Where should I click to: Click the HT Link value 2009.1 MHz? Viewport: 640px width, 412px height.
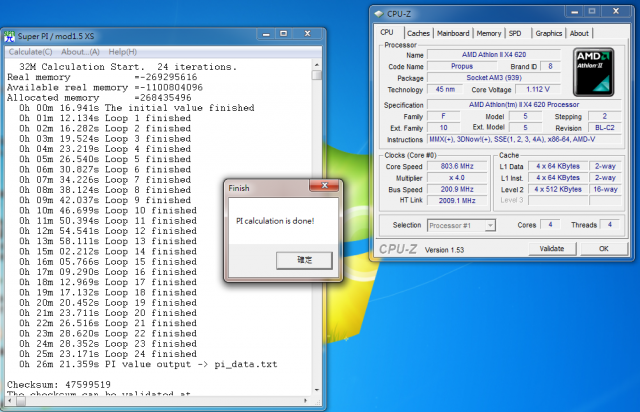457,200
